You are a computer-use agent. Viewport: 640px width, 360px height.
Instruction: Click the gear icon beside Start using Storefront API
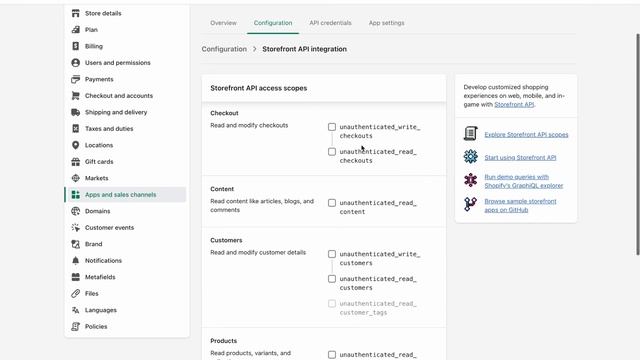point(471,156)
